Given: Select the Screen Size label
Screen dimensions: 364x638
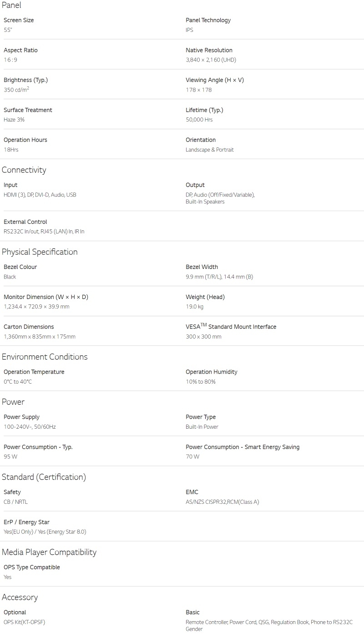Looking at the screenshot, I should (19, 20).
